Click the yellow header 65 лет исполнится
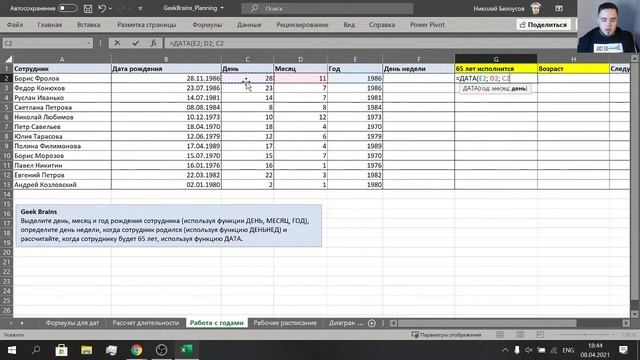The height and width of the screenshot is (360, 640). click(496, 69)
